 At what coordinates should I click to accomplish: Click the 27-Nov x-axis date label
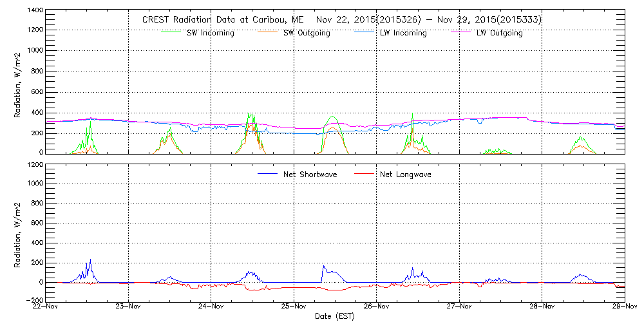click(459, 307)
